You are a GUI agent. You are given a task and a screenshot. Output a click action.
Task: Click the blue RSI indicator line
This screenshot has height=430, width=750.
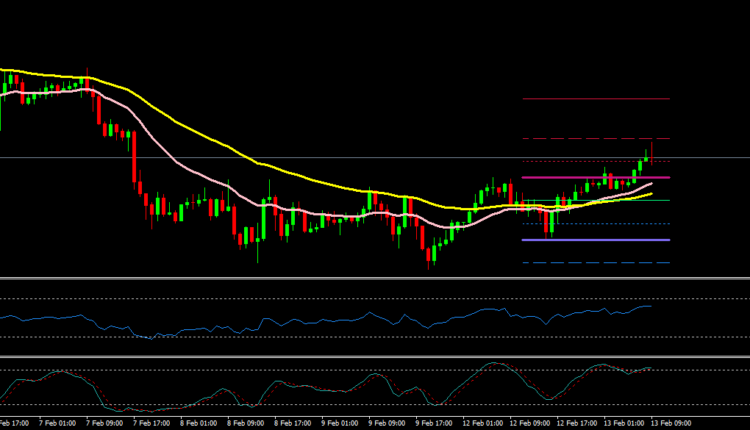(x=300, y=318)
